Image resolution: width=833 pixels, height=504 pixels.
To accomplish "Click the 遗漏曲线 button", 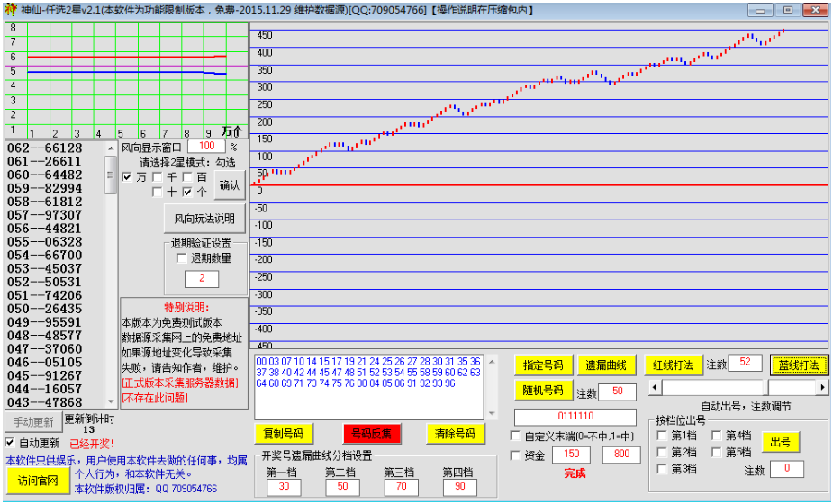I will (606, 365).
